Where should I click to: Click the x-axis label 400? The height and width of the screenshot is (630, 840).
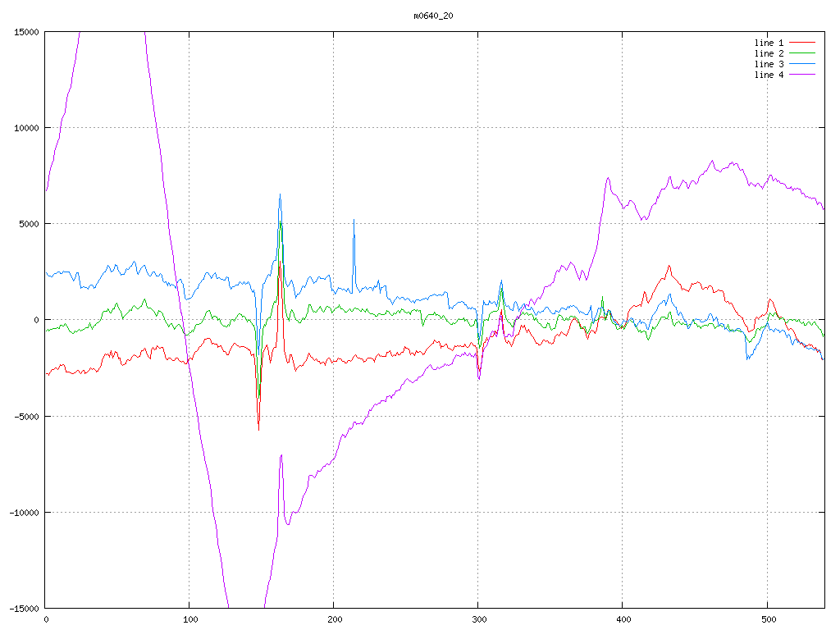pos(624,620)
